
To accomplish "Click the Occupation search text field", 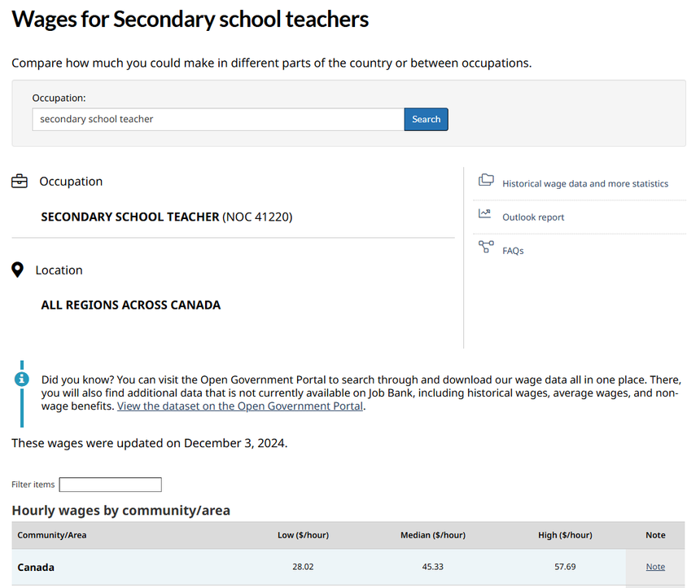I will (218, 119).
